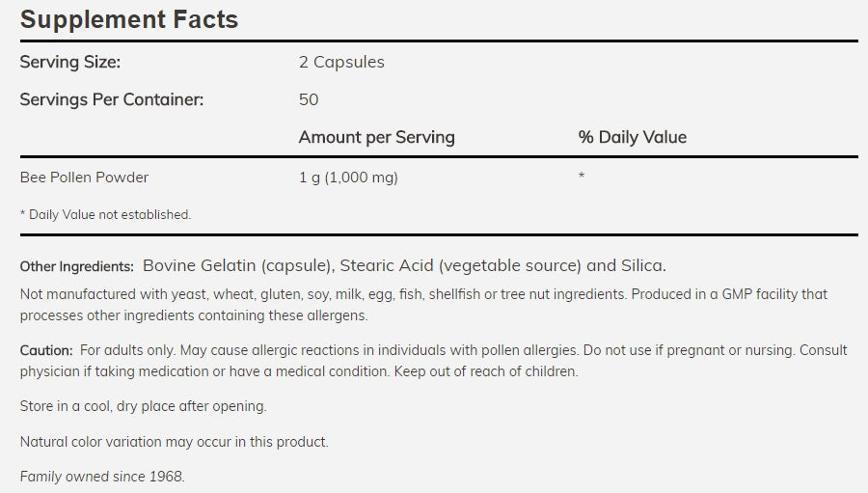This screenshot has height=493, width=868.
Task: Click the Family owned since 1968 line
Action: click(102, 477)
